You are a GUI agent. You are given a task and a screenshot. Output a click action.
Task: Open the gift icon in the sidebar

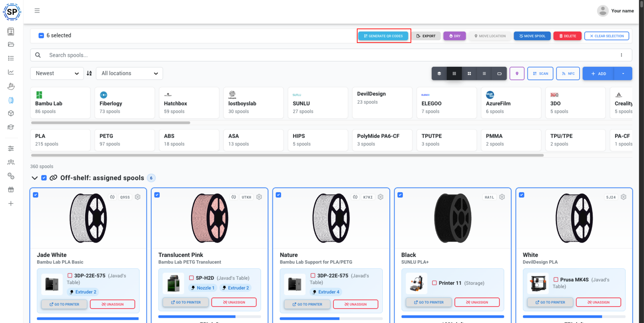[11, 190]
